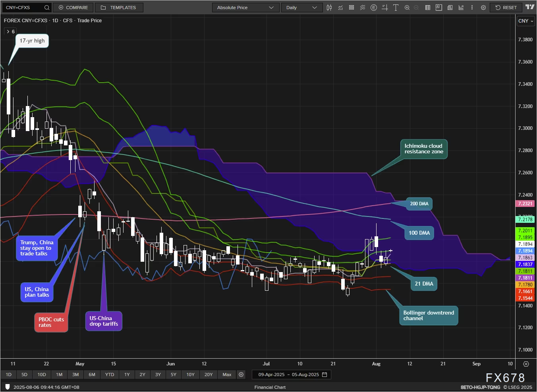Open the data table grid icon
537x392 pixels.
(428, 8)
